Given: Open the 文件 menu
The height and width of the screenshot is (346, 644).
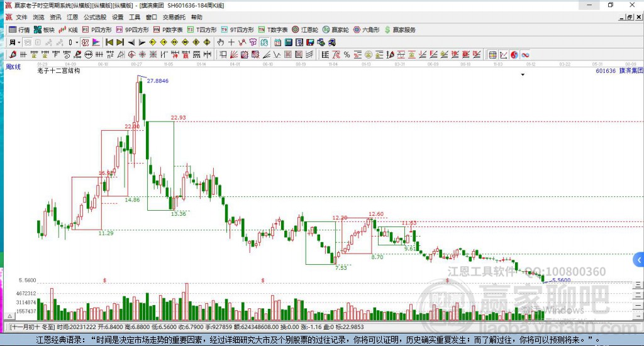Looking at the screenshot, I should coord(21,17).
